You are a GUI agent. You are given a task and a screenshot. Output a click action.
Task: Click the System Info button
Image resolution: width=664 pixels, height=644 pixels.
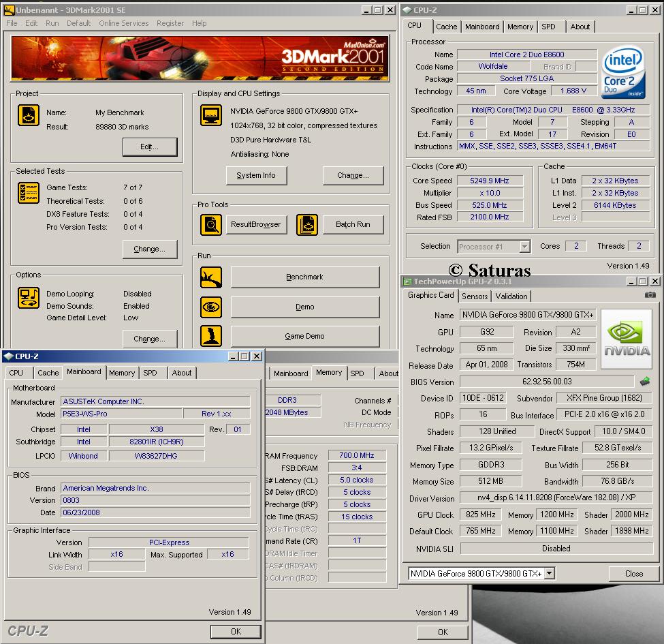coord(256,175)
